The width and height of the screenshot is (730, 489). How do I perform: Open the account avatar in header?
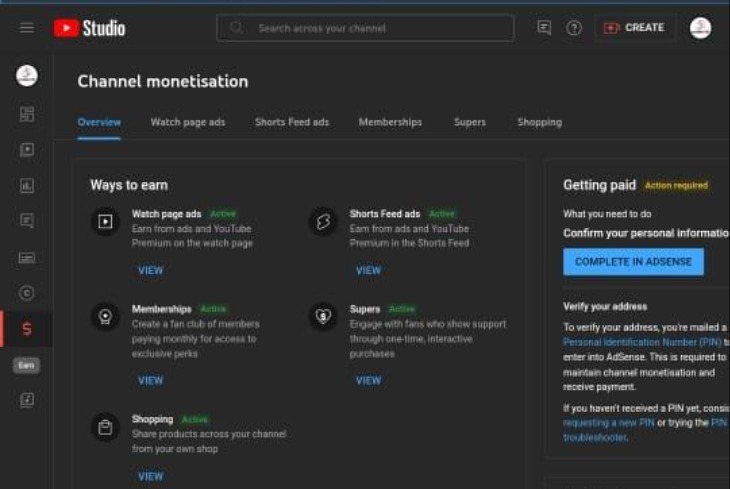point(700,28)
